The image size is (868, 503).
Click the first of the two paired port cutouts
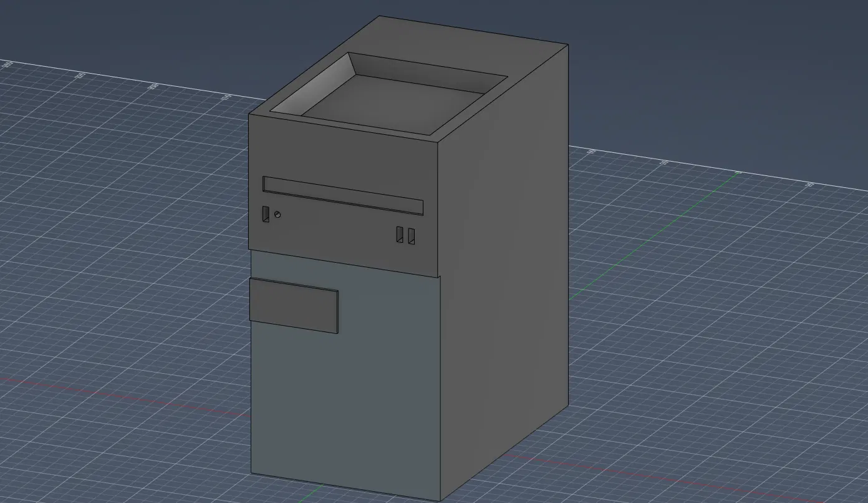(x=400, y=235)
